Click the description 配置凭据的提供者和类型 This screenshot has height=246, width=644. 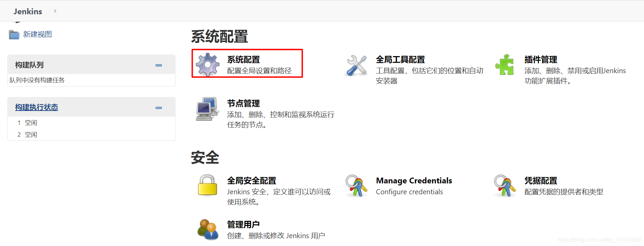tap(564, 192)
